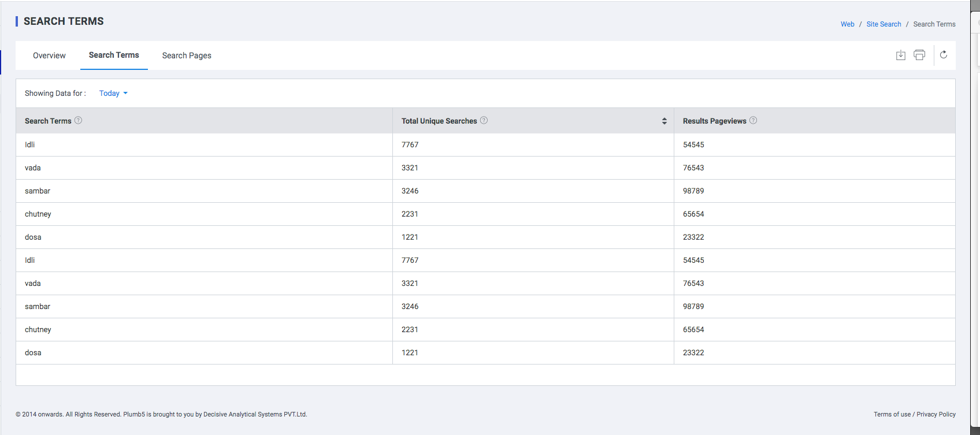
Task: Click the download export icon
Action: 900,55
